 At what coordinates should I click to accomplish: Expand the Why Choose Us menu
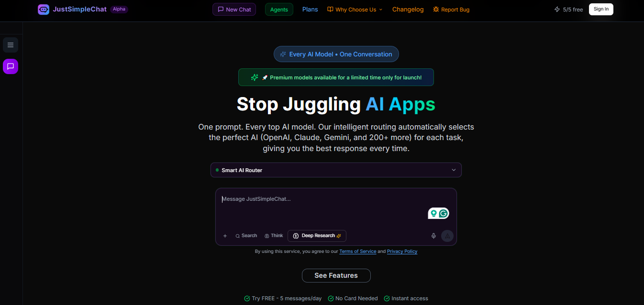point(355,10)
